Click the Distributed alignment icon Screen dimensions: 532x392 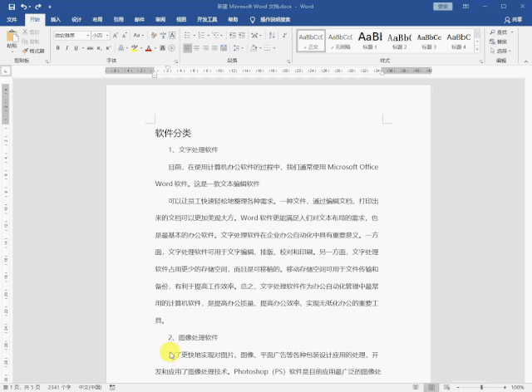224,48
